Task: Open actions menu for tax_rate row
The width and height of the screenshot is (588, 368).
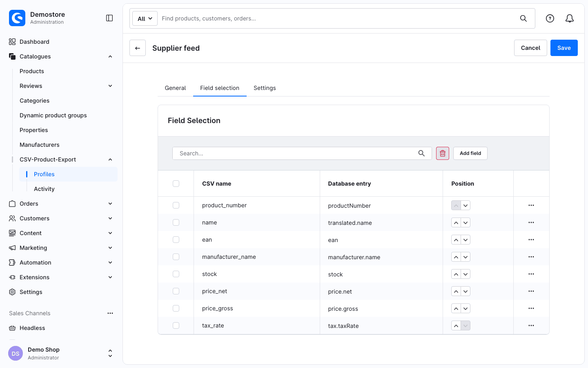Action: click(x=531, y=325)
